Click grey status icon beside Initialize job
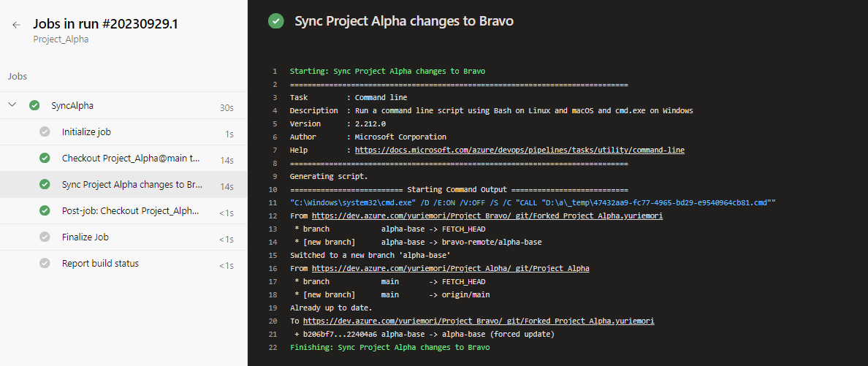Image resolution: width=868 pixels, height=366 pixels. tap(45, 131)
